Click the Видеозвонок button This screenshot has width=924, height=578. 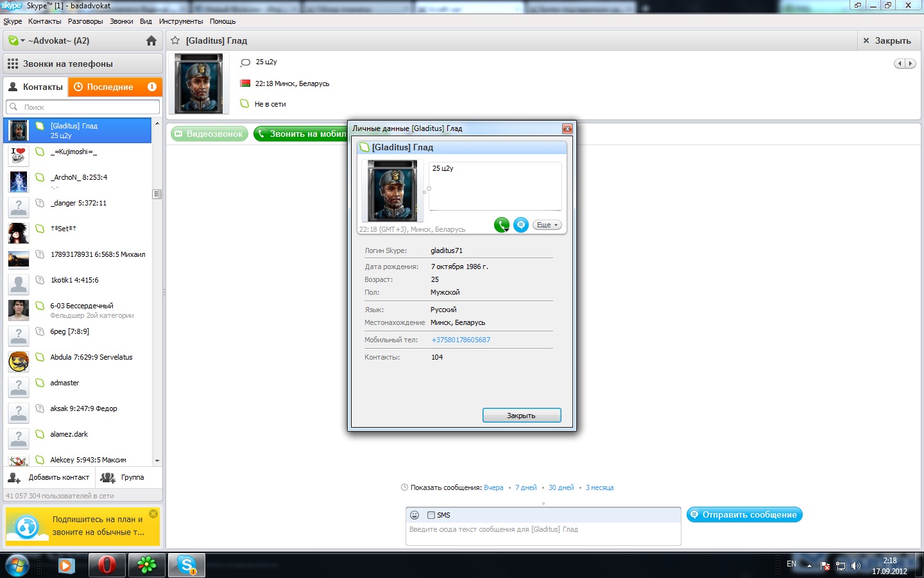(209, 134)
